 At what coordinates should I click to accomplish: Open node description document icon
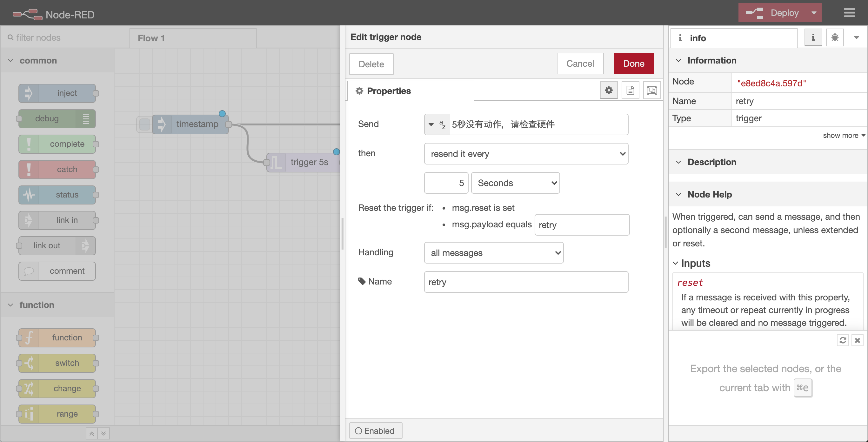630,90
